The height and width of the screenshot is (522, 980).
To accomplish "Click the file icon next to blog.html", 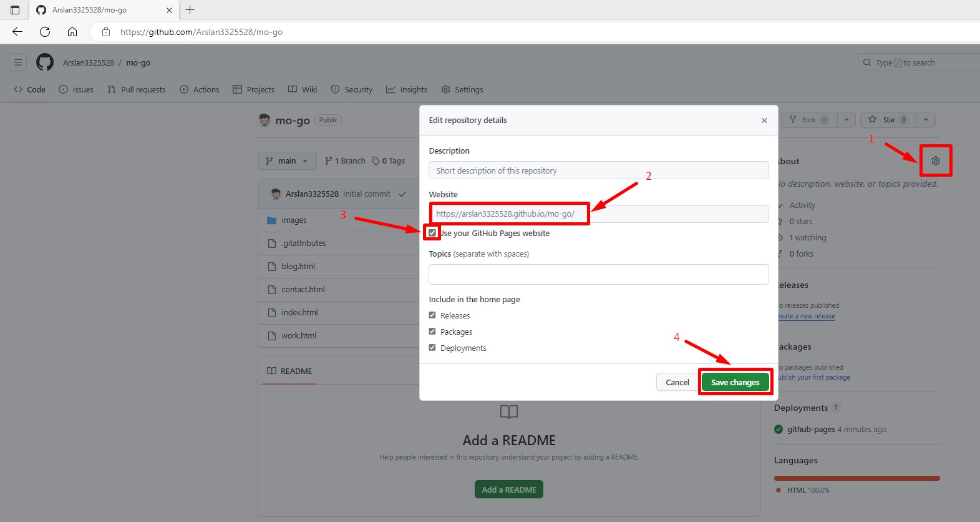I will click(271, 267).
